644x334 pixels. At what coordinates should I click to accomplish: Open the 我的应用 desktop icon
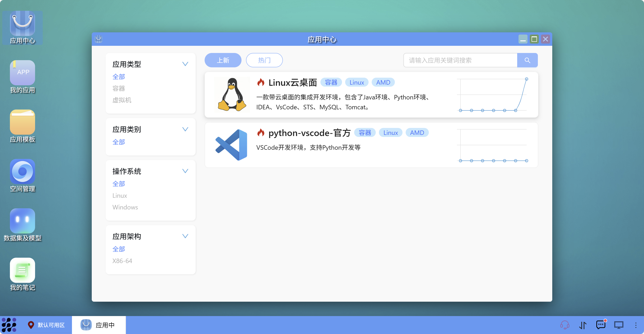22,73
